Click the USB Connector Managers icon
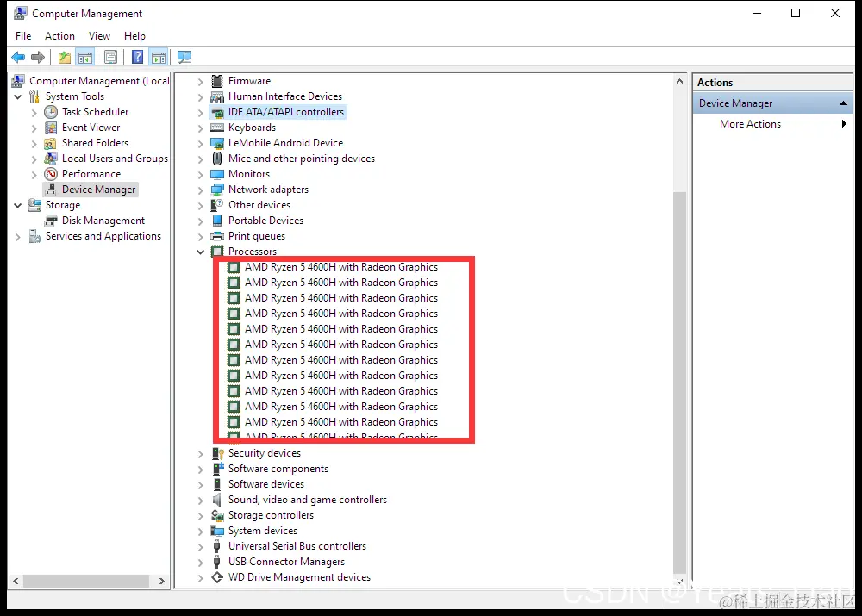 (x=217, y=562)
